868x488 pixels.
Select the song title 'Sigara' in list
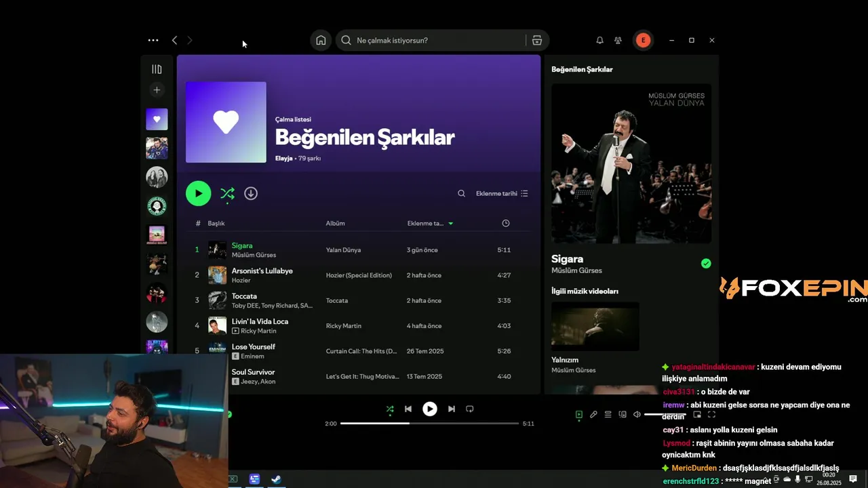coord(242,245)
